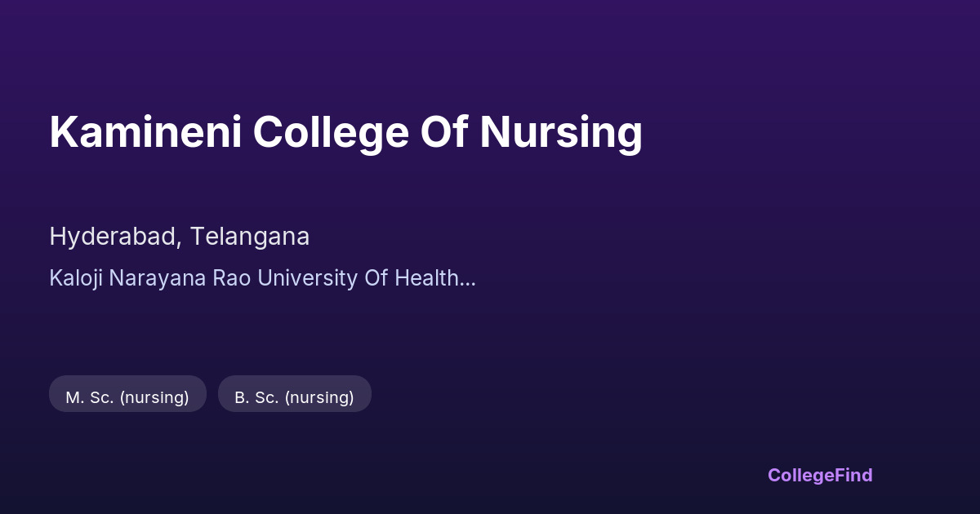
Task: Select the M. Sc. (nursing) course chip
Action: click(x=127, y=397)
